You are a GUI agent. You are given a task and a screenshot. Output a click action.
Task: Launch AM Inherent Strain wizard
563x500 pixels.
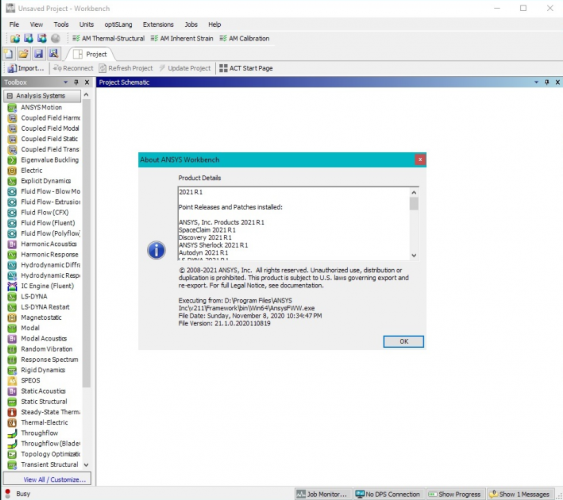click(182, 38)
